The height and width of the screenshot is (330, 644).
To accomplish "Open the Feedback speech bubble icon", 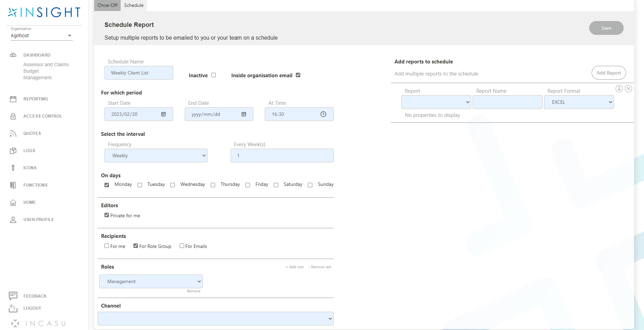I will click(13, 296).
